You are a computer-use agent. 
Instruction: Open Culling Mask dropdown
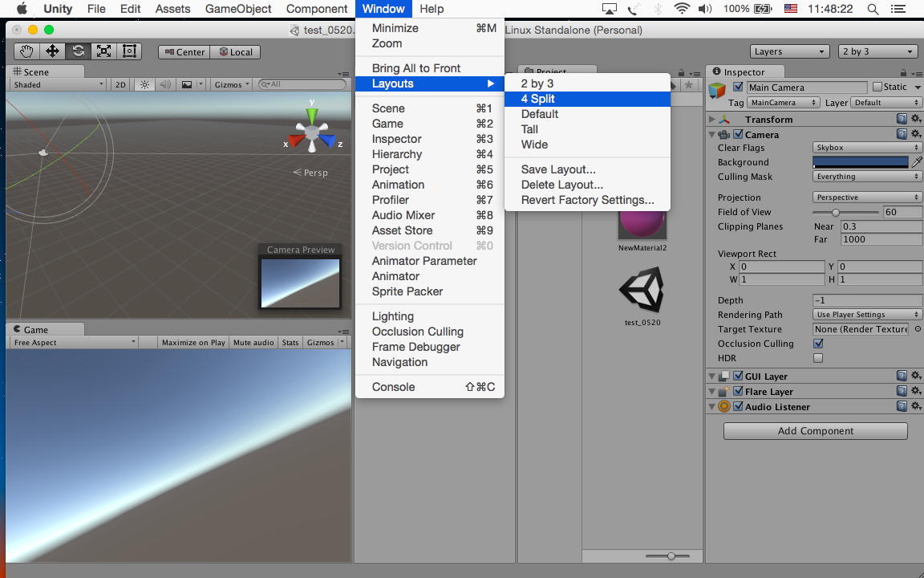pos(867,177)
